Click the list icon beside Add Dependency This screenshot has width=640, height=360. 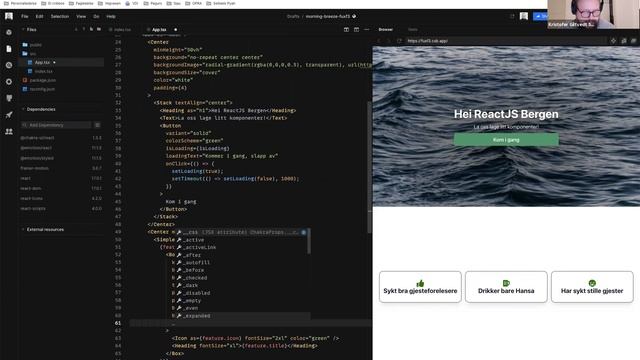tap(98, 125)
